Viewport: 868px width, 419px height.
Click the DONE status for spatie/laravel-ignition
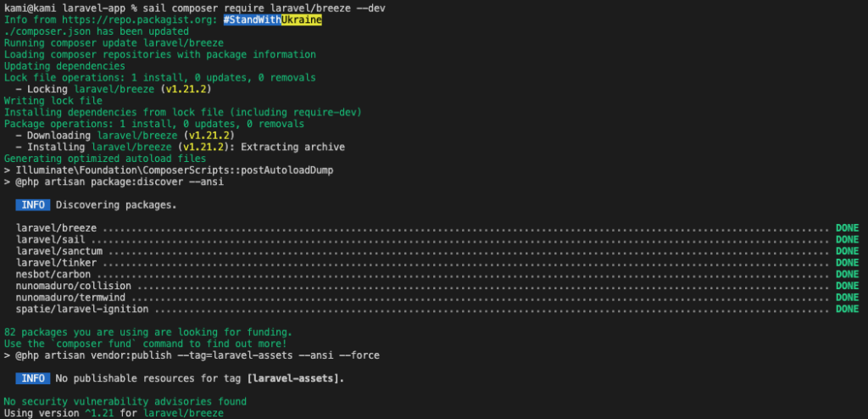point(847,310)
